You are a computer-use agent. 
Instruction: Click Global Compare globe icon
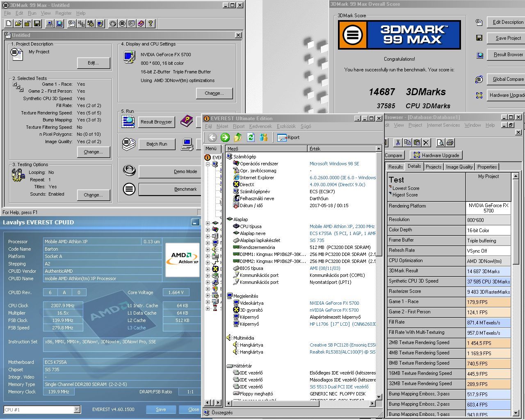479,79
